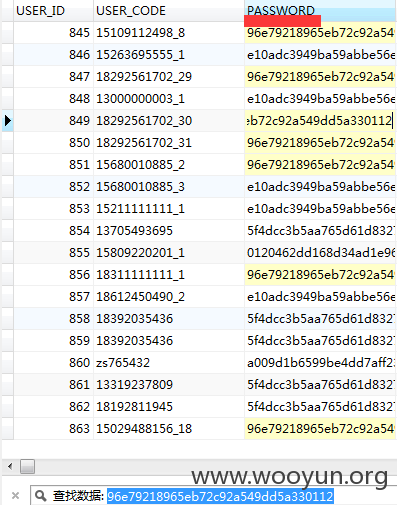Select highlighted password cell in row 863
Viewport: 397px width, 505px height.
tap(320, 429)
